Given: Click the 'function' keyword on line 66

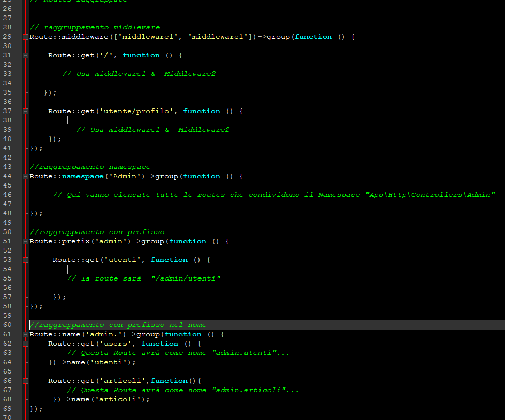Looking at the screenshot, I should [169, 381].
